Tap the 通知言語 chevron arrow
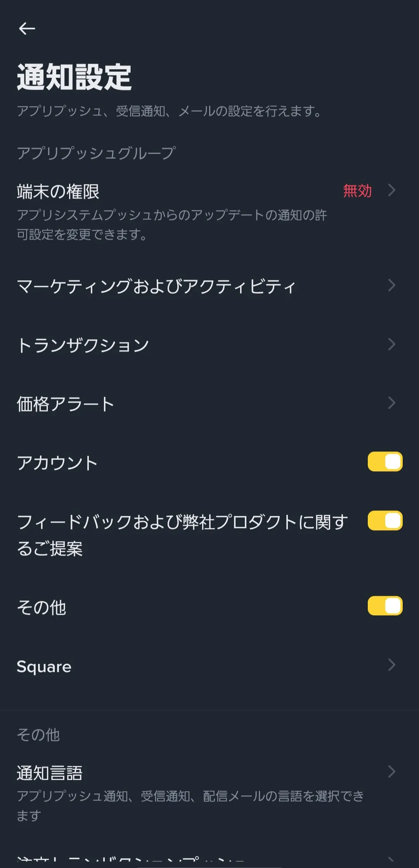Image resolution: width=419 pixels, height=868 pixels. 392,771
